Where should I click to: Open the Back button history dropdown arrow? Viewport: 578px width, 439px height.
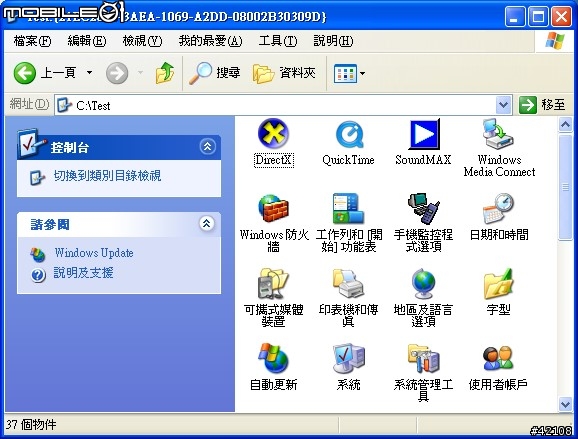pyautogui.click(x=89, y=73)
